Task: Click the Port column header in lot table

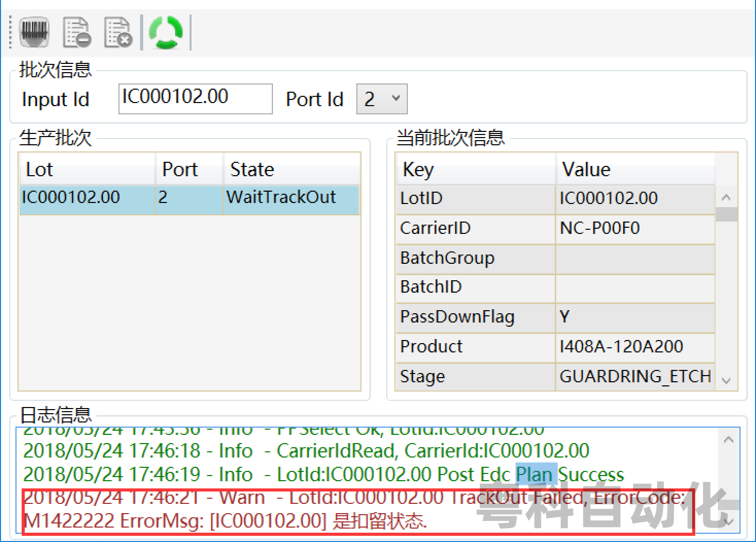Action: point(189,170)
